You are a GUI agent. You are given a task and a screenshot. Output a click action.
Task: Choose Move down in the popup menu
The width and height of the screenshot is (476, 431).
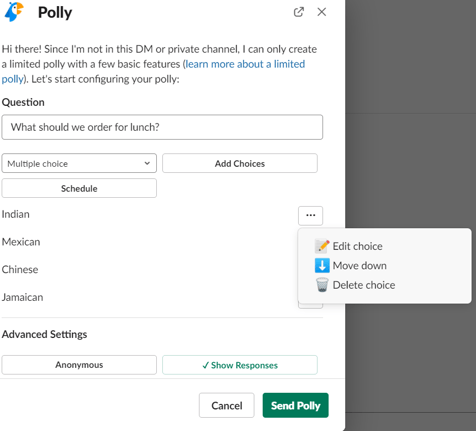pyautogui.click(x=360, y=266)
